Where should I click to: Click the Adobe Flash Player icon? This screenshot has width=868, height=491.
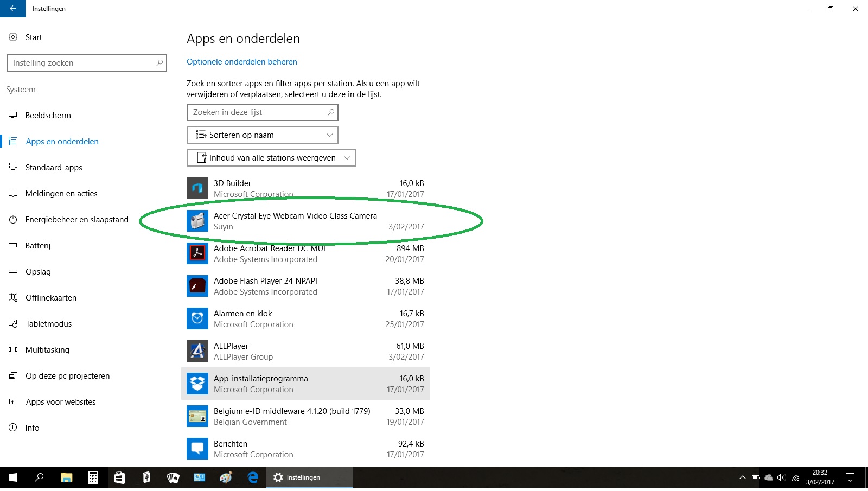pyautogui.click(x=197, y=286)
